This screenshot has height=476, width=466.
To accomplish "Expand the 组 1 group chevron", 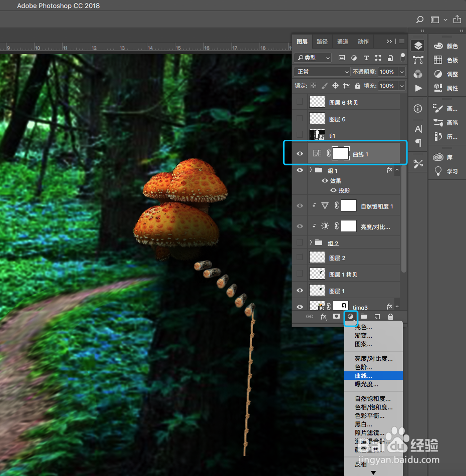I will click(x=311, y=170).
